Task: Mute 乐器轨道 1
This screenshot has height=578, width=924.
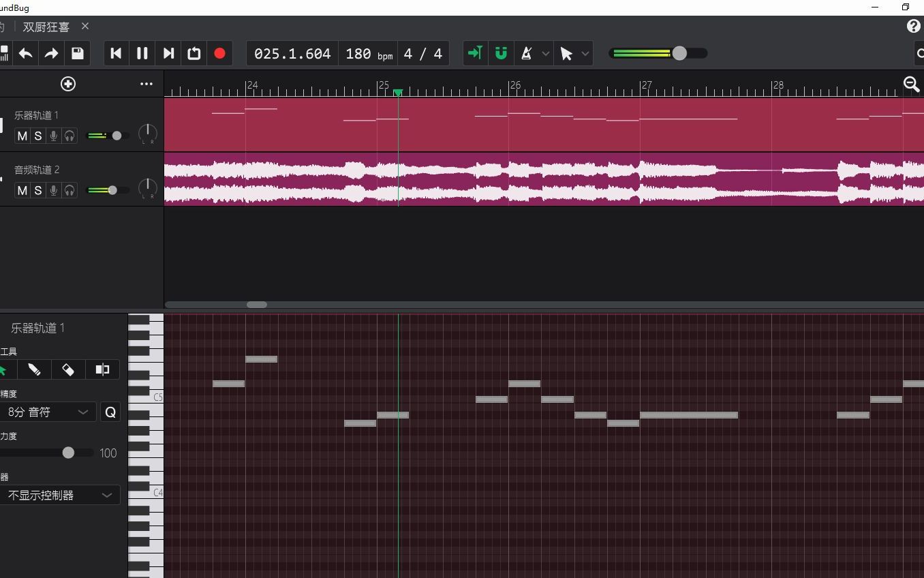Action: (22, 136)
